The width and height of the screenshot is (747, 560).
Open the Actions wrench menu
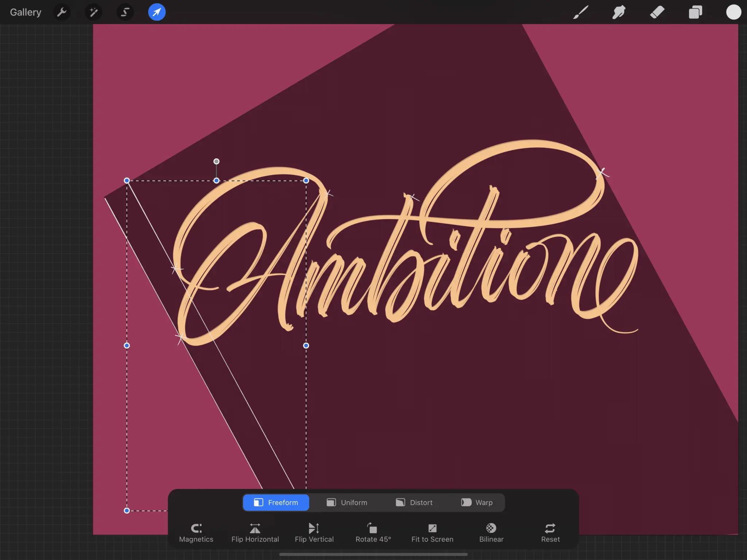[x=62, y=12]
